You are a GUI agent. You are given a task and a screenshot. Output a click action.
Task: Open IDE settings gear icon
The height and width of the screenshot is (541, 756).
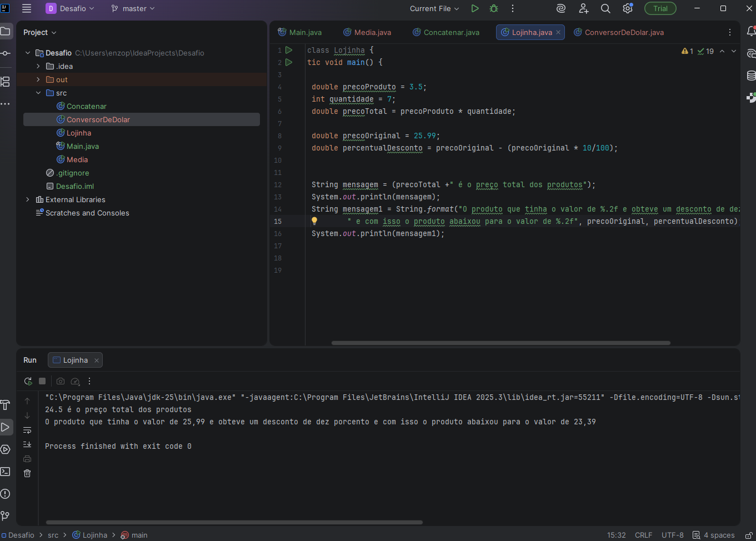pyautogui.click(x=628, y=8)
